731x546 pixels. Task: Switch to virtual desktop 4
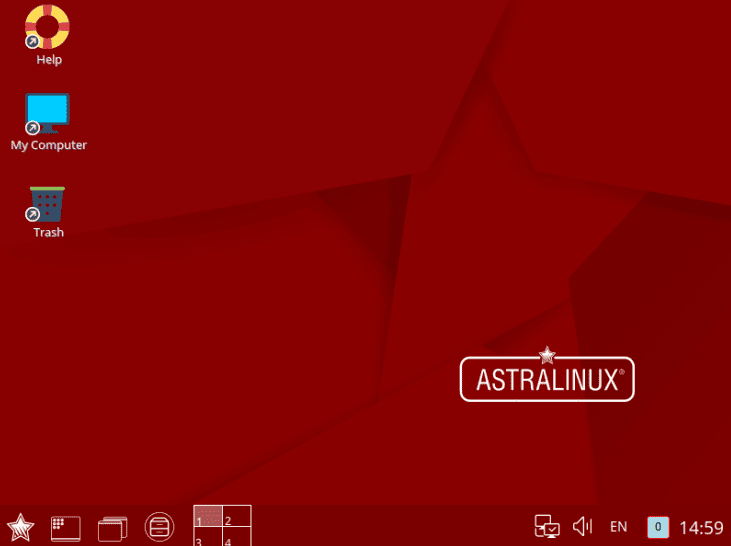pyautogui.click(x=236, y=538)
